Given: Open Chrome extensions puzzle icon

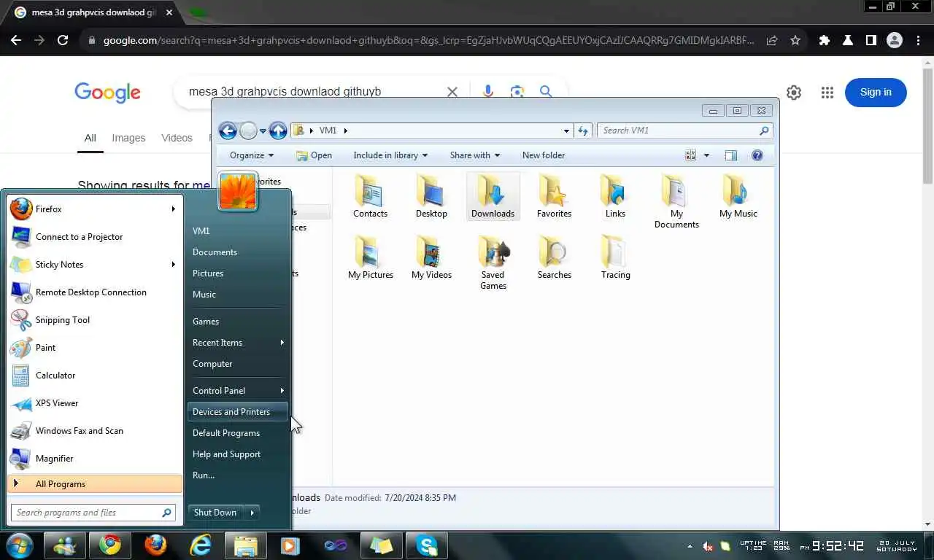Looking at the screenshot, I should click(x=825, y=41).
